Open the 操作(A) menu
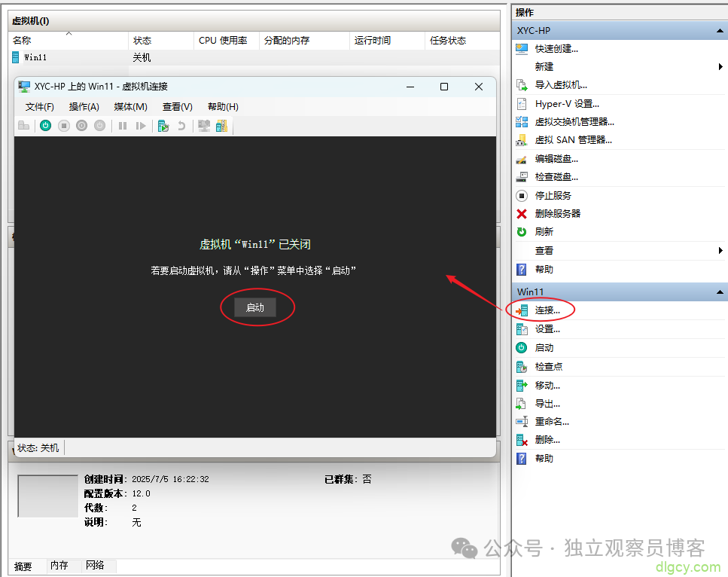 pyautogui.click(x=84, y=106)
